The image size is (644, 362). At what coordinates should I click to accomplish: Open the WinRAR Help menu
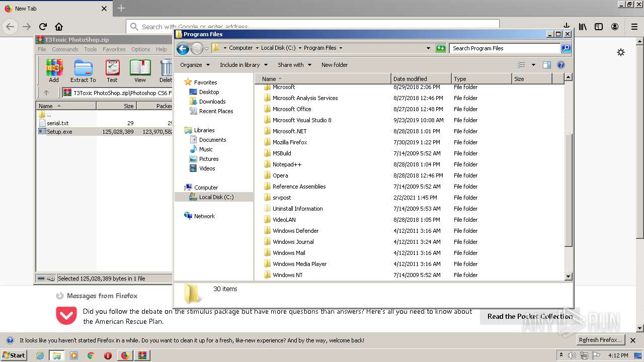click(x=161, y=49)
